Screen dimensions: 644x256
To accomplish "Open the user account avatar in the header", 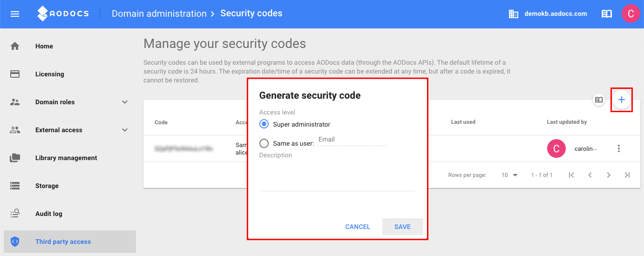I will pos(631,13).
